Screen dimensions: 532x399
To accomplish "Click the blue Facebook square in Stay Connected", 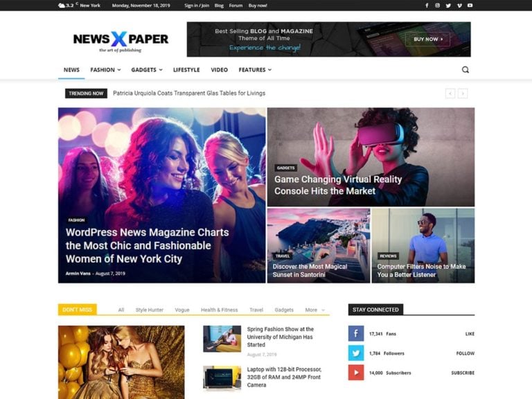I will 356,333.
